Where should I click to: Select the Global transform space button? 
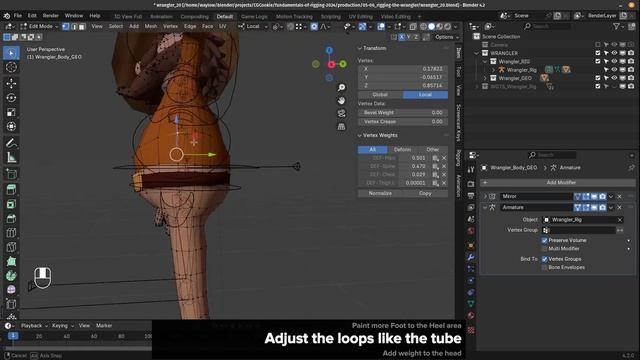pos(380,95)
